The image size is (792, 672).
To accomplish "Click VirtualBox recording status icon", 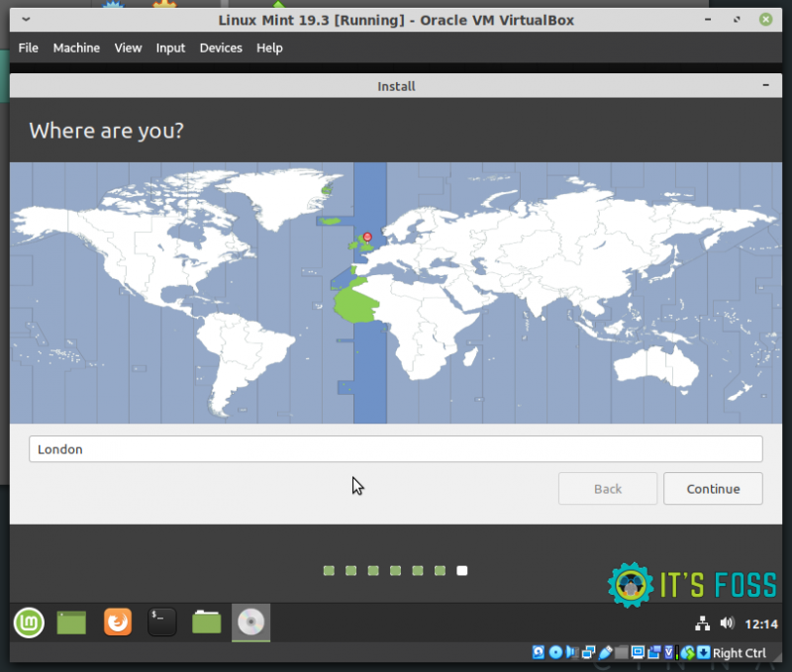I will (x=654, y=652).
